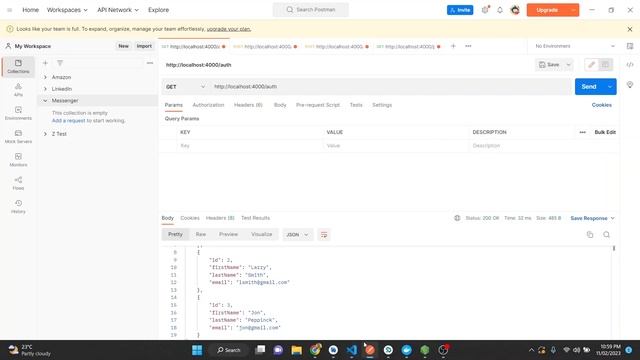Click the request URL input field
This screenshot has height=360, width=640.
point(391,87)
